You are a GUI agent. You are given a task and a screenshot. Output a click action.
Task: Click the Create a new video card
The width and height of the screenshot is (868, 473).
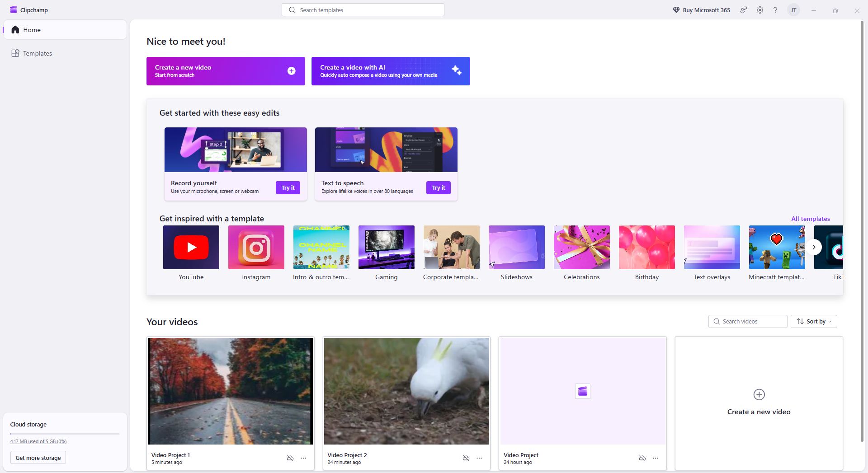(x=759, y=403)
